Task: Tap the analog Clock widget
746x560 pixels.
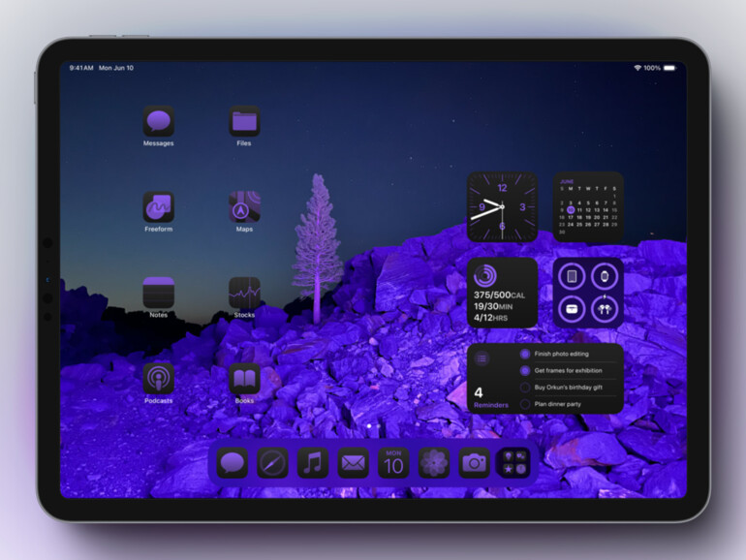Action: [503, 207]
